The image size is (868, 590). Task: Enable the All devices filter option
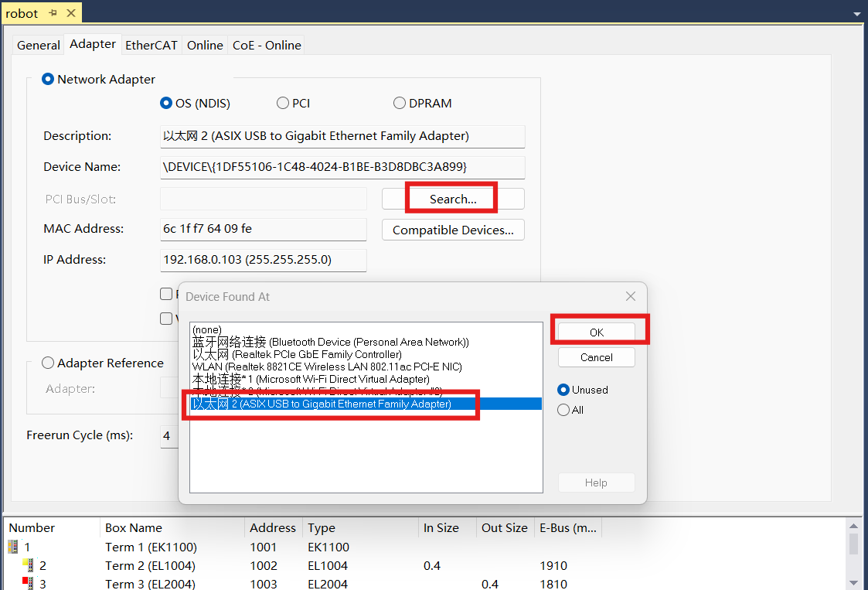[x=564, y=410]
